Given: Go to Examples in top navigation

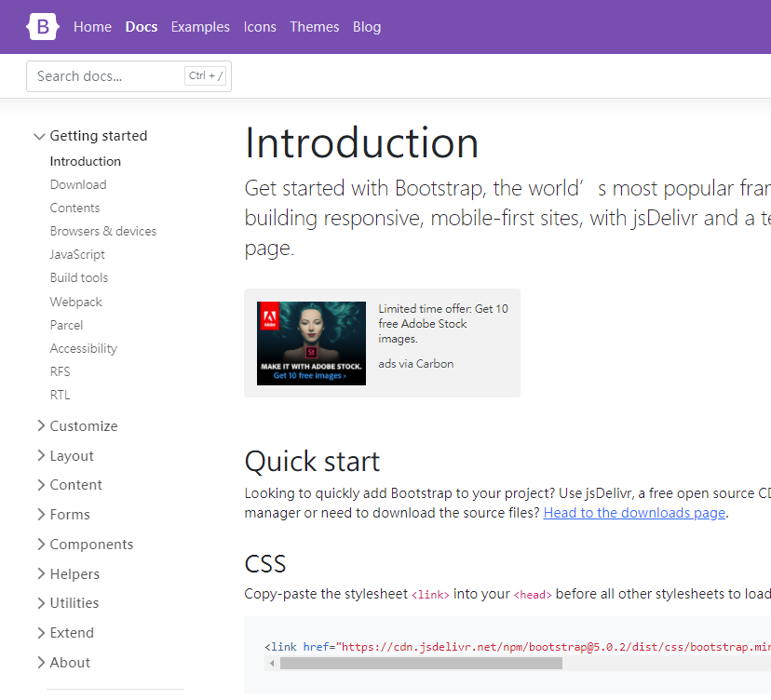Looking at the screenshot, I should 200,27.
